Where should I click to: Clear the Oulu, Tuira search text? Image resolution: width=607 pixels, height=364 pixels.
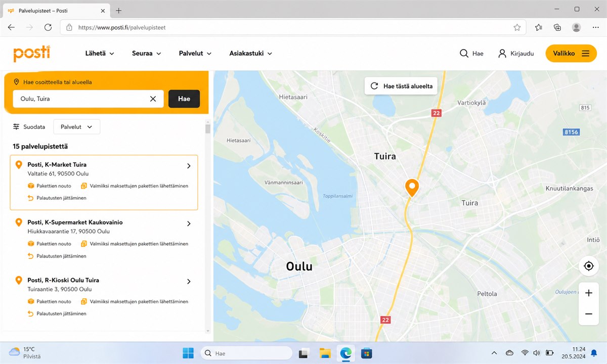[x=153, y=99]
